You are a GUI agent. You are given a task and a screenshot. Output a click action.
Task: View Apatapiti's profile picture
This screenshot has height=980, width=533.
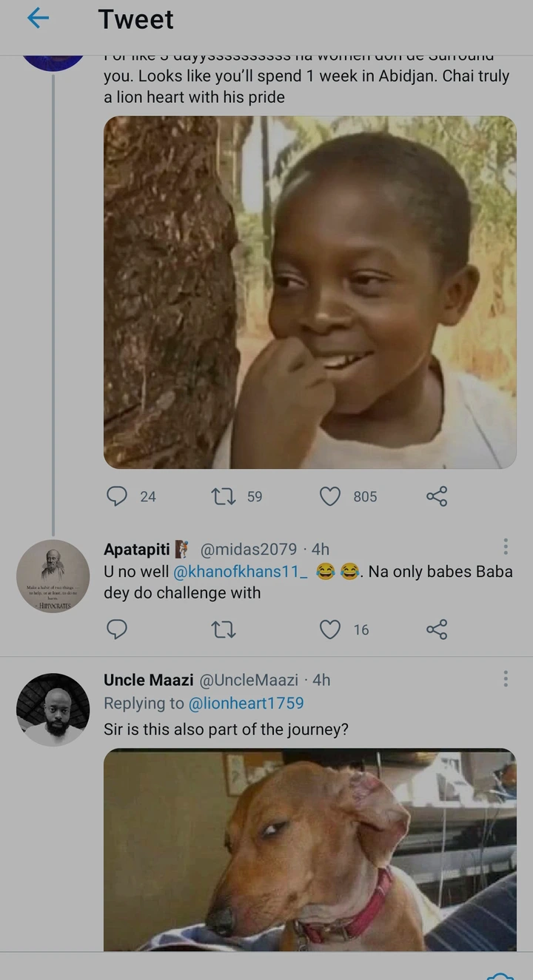pos(53,576)
